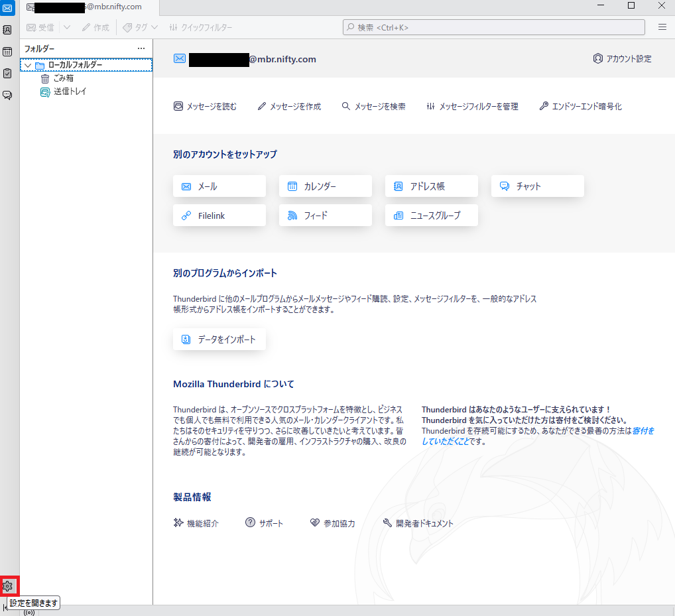Click the 作成 compose toolbar button
This screenshot has height=616, width=675.
tap(95, 27)
